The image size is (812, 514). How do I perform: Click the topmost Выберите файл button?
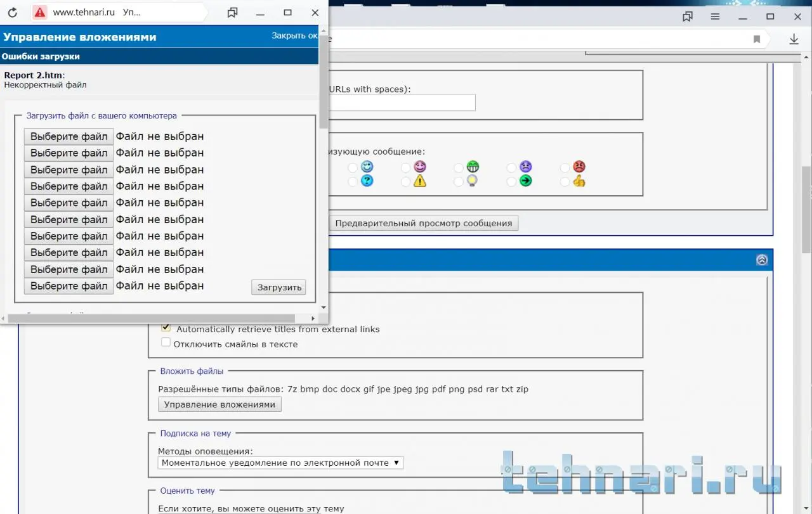69,136
